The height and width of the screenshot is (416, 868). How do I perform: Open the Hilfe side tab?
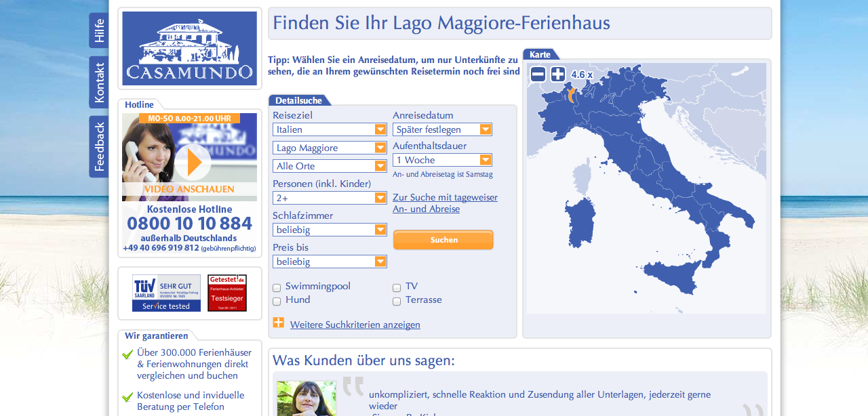tap(99, 30)
